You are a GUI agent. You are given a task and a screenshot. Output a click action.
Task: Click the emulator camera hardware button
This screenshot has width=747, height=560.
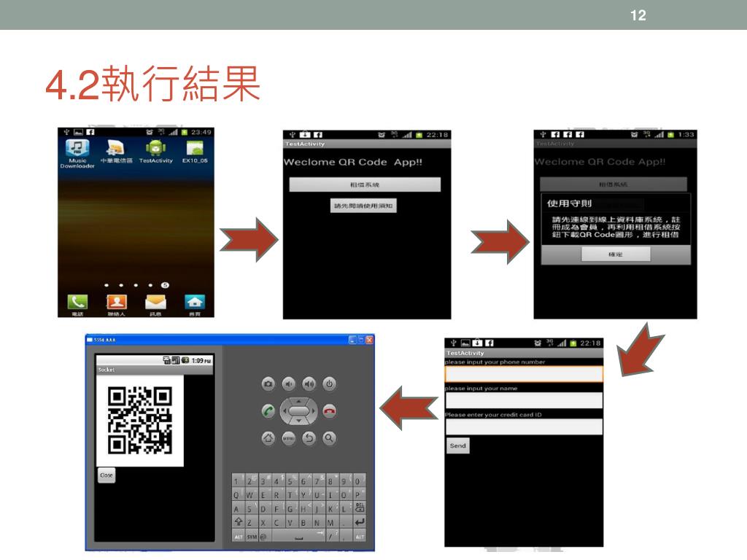click(268, 384)
